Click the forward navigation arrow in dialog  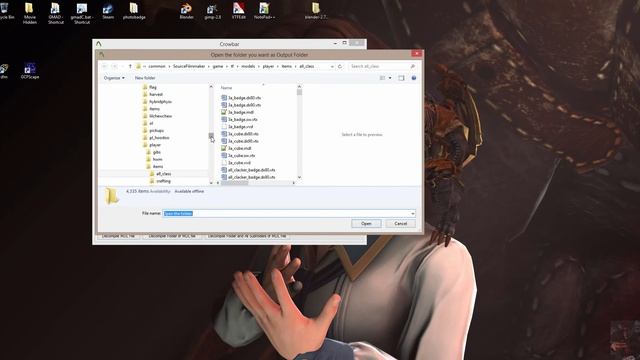tap(115, 66)
